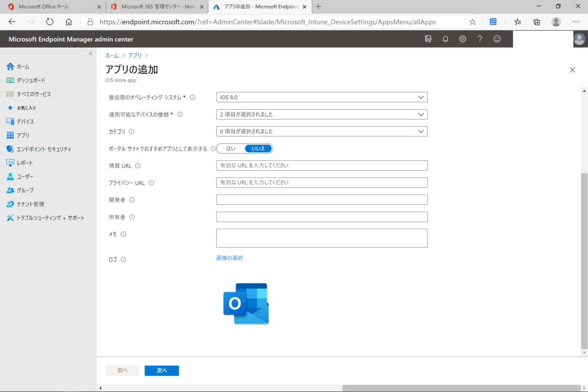Click the 画像の選択 link for the logo
Viewport: 588px width, 392px height.
point(229,258)
